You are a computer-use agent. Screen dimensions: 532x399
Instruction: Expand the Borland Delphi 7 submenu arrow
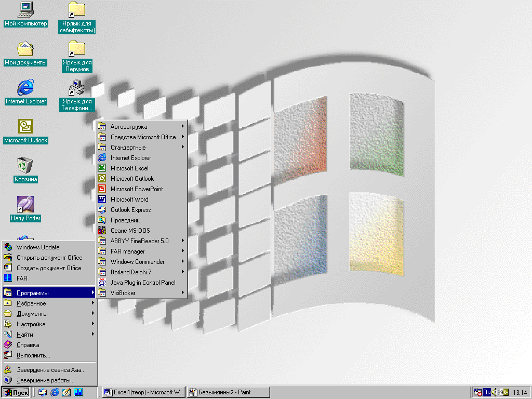[182, 272]
